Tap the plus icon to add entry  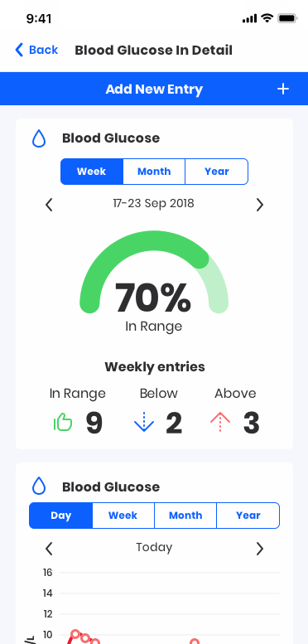click(283, 89)
